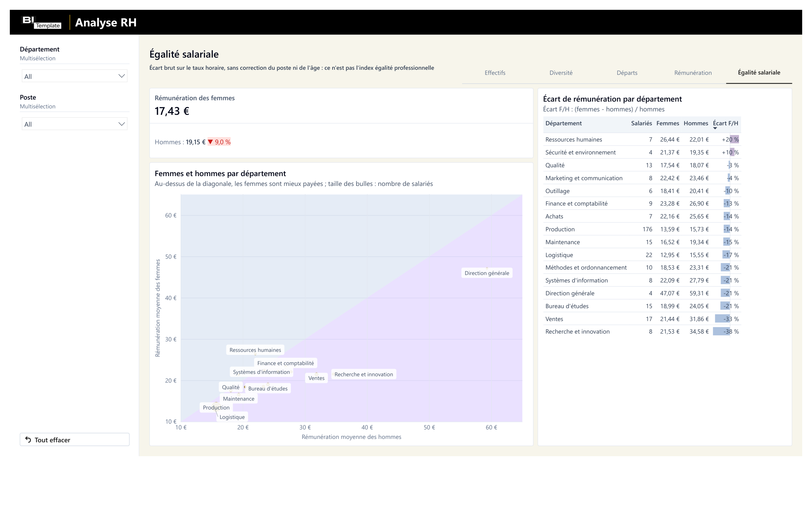Select the Ressources humaines table row
The width and height of the screenshot is (812, 508).
click(x=642, y=140)
